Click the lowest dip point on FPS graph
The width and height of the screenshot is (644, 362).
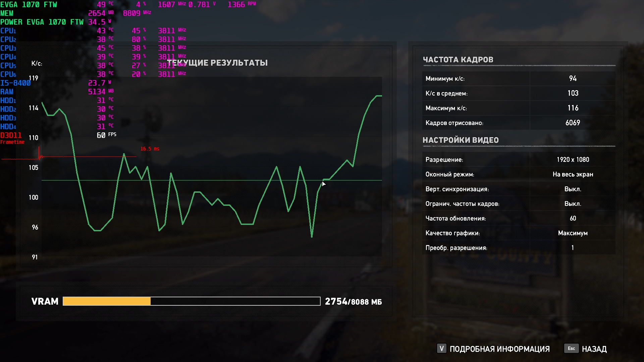312,237
